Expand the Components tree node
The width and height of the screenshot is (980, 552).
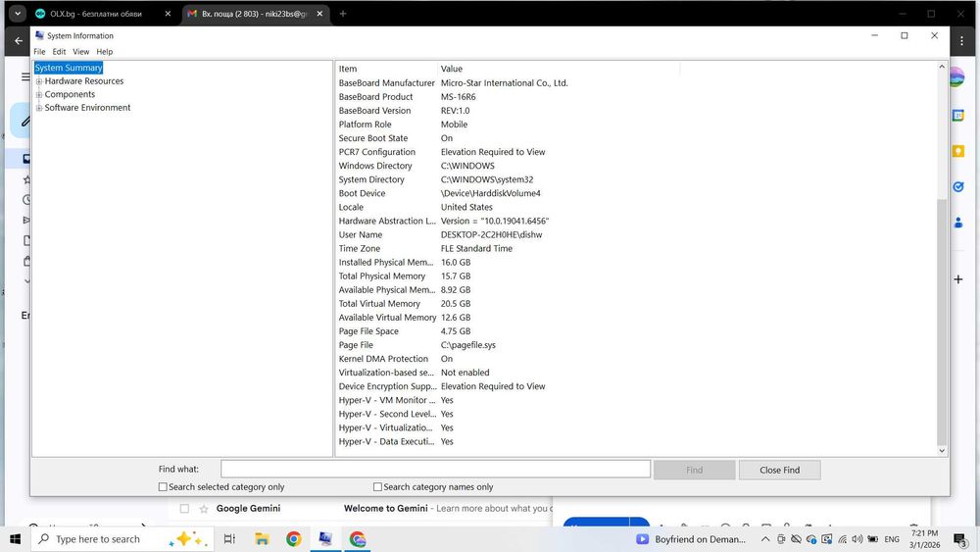coord(39,94)
